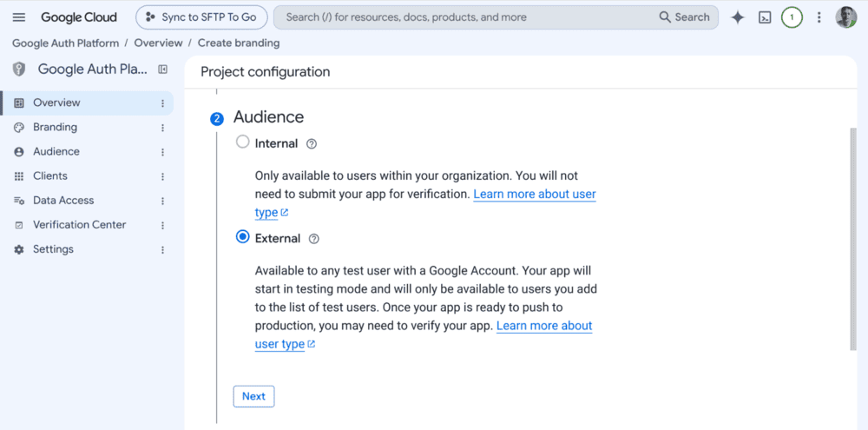Open the user account avatar
868x430 pixels.
click(x=845, y=17)
